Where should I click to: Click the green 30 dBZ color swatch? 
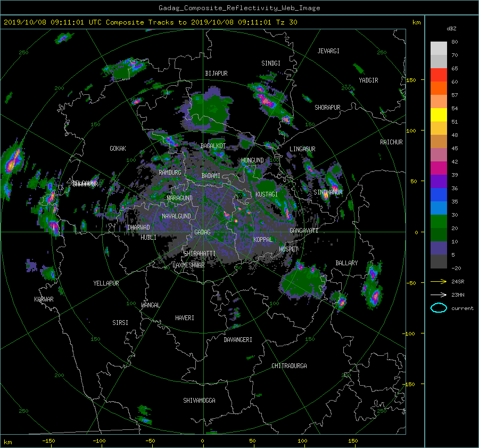[439, 222]
